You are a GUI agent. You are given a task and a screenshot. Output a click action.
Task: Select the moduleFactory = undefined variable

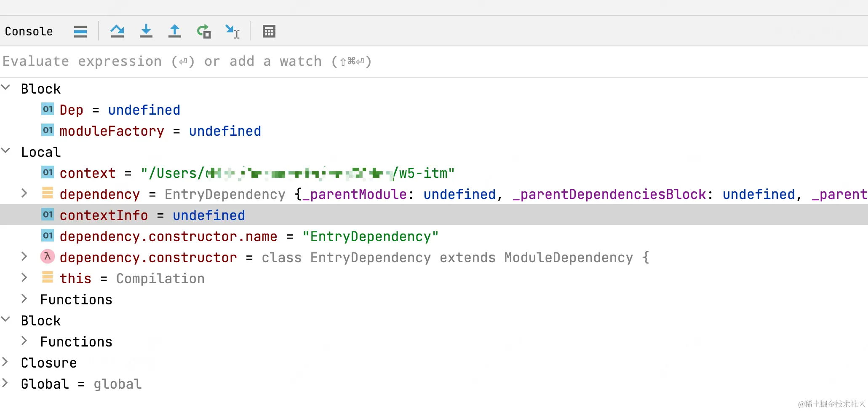(x=434, y=131)
